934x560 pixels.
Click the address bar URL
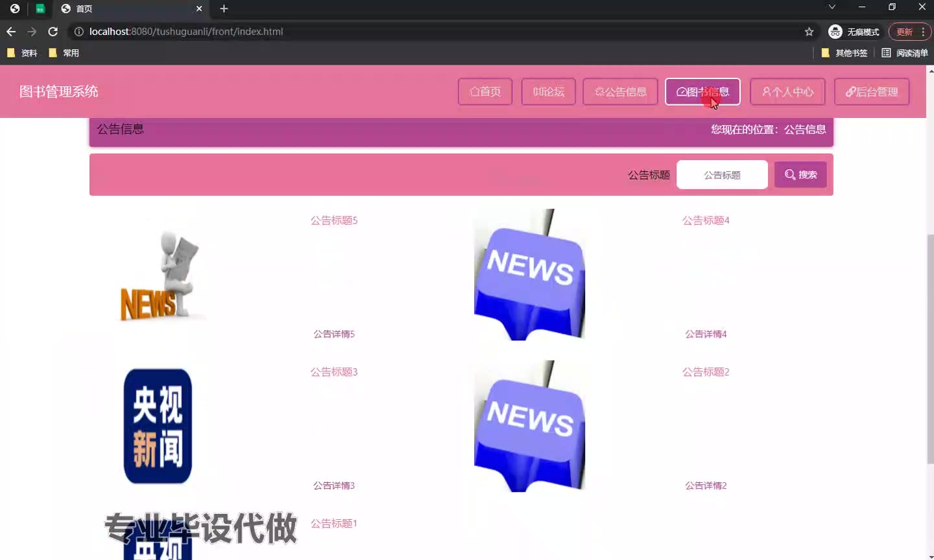click(186, 32)
